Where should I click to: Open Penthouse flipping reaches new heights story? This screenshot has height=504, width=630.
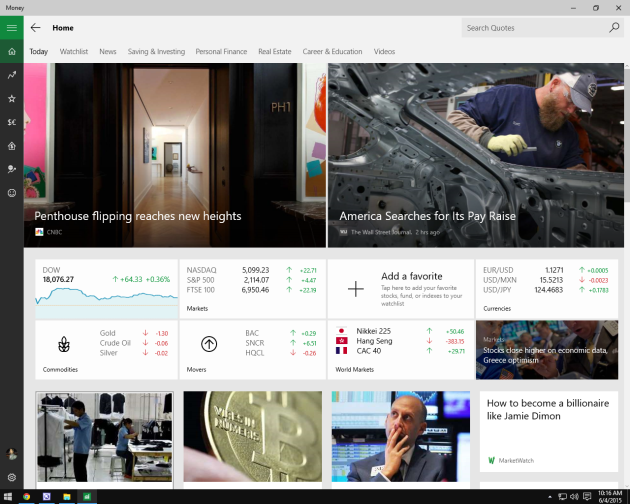tap(175, 155)
